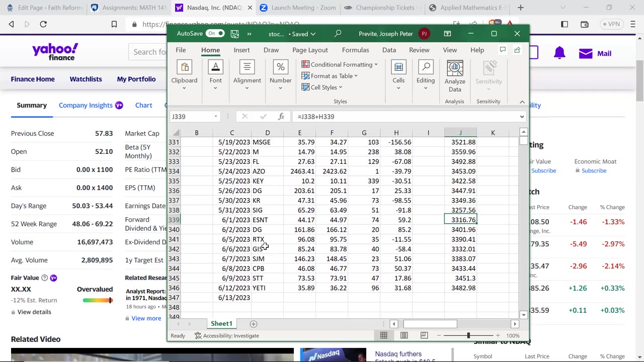Switch to Page Break Preview in status bar
The height and width of the screenshot is (362, 644).
pyautogui.click(x=424, y=335)
